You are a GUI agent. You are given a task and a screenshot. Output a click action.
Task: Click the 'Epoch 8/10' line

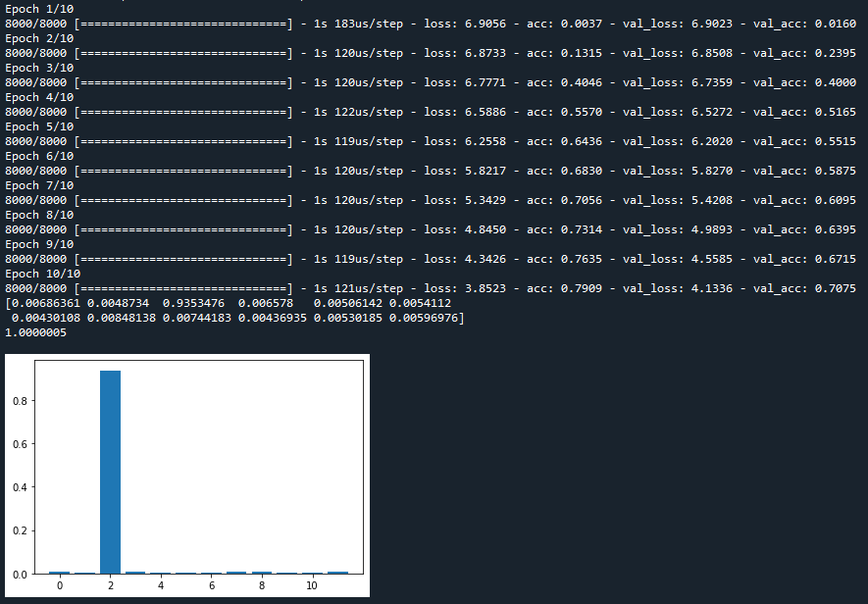(39, 215)
